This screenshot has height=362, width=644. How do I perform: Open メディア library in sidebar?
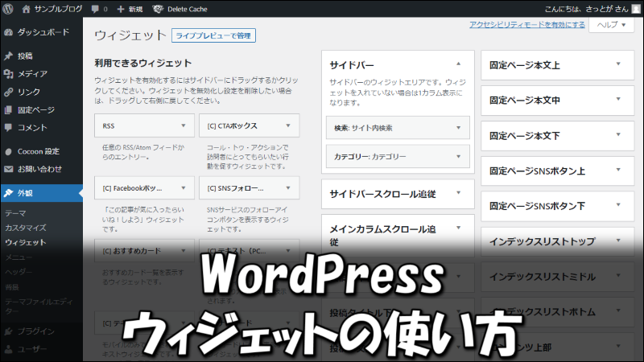pos(32,74)
